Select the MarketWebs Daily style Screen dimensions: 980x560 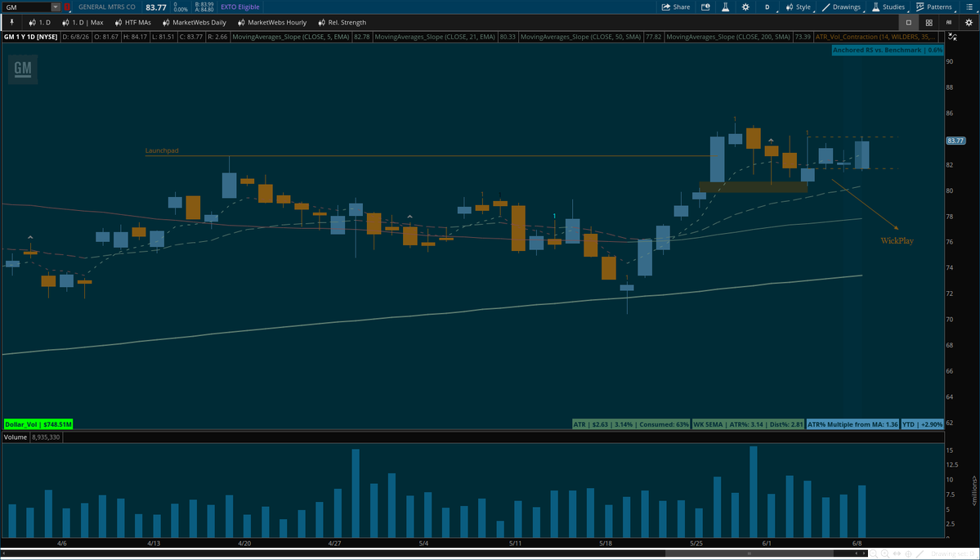coord(195,23)
